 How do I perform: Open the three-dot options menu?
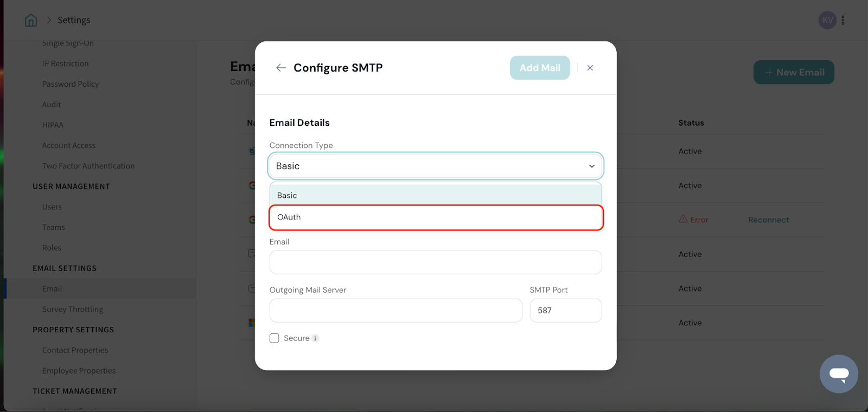click(843, 21)
